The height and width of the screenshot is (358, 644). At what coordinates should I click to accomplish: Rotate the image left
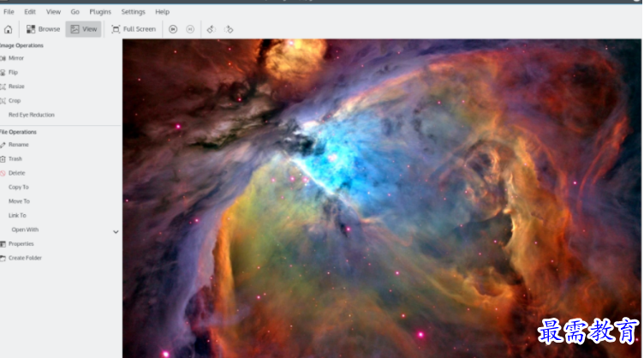click(x=212, y=29)
